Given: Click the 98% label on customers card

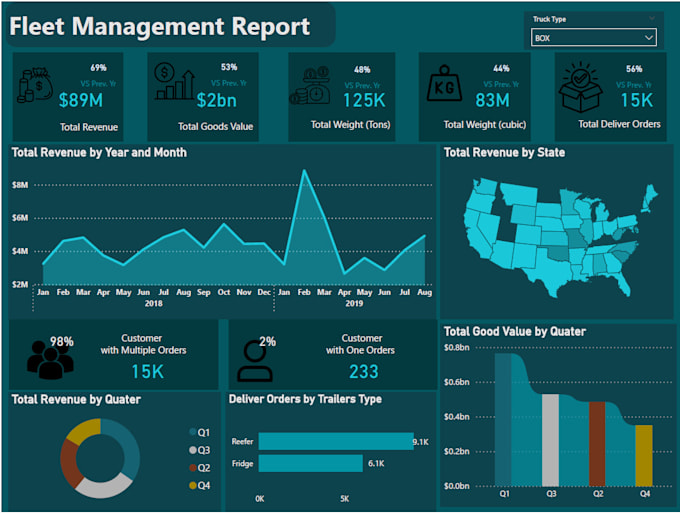Looking at the screenshot, I should (x=62, y=342).
